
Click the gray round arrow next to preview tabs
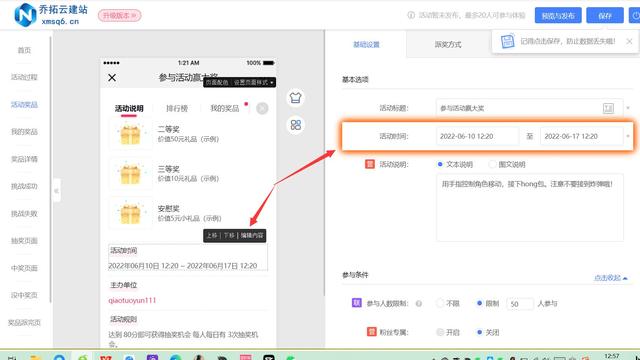pyautogui.click(x=262, y=109)
